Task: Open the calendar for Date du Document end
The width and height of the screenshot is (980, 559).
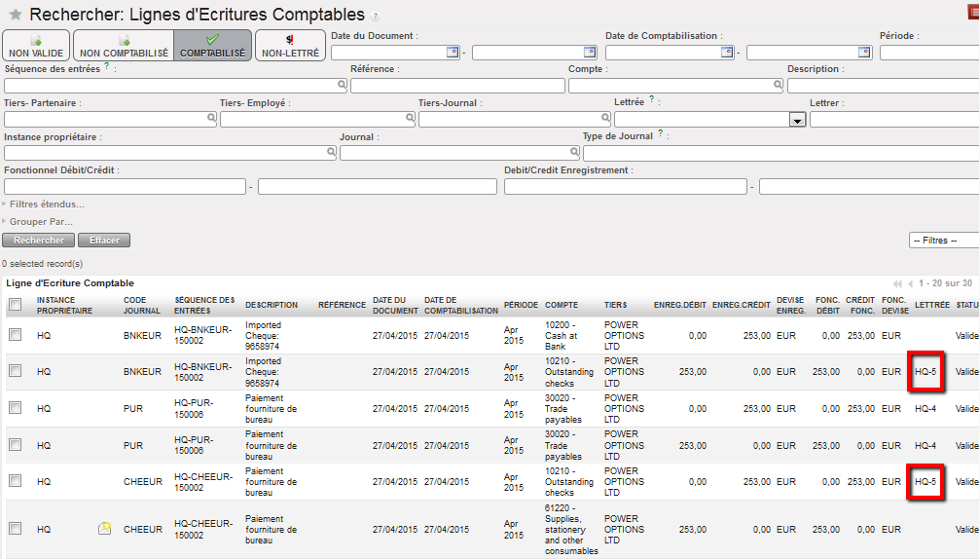Action: [589, 53]
